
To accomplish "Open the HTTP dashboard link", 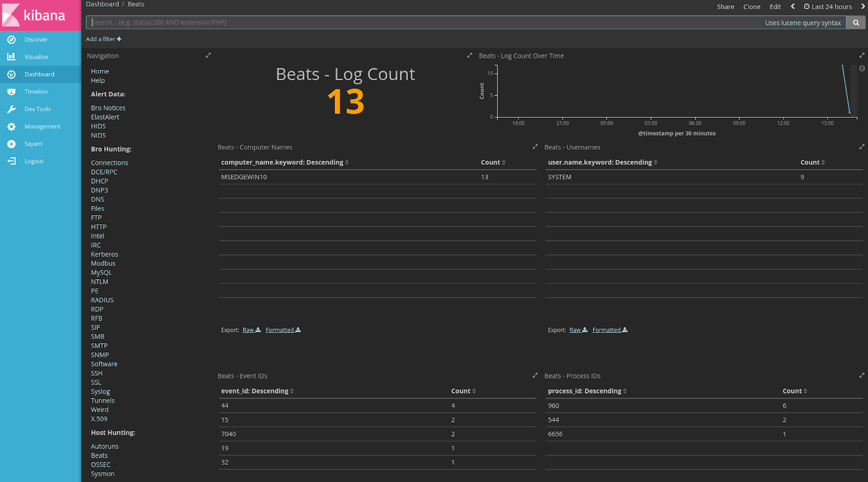I will click(x=99, y=227).
